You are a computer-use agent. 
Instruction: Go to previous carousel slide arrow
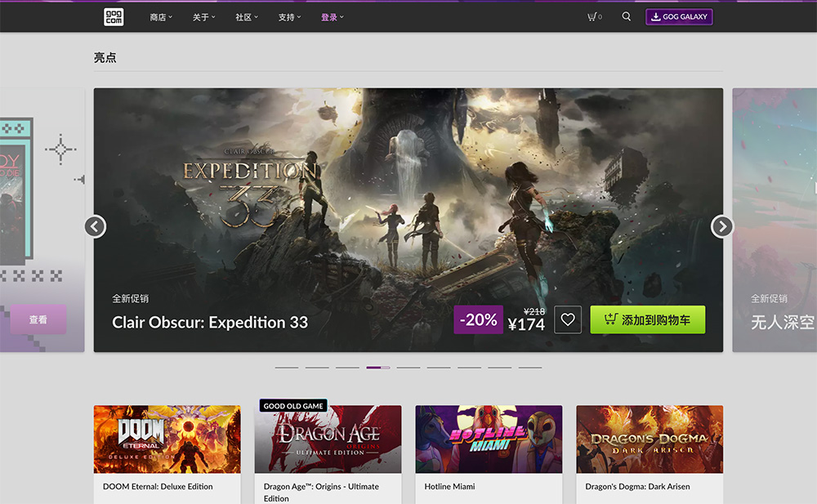click(96, 227)
